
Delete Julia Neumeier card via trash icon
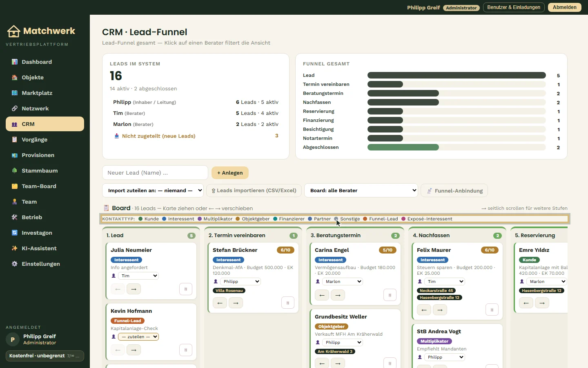[186, 289]
